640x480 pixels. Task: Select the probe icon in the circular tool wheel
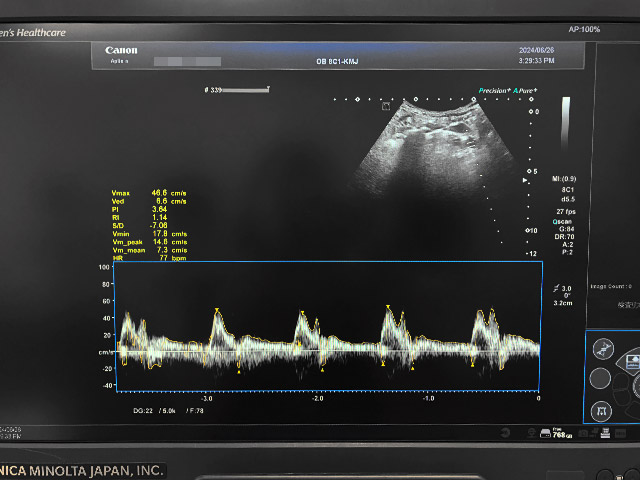[604, 349]
